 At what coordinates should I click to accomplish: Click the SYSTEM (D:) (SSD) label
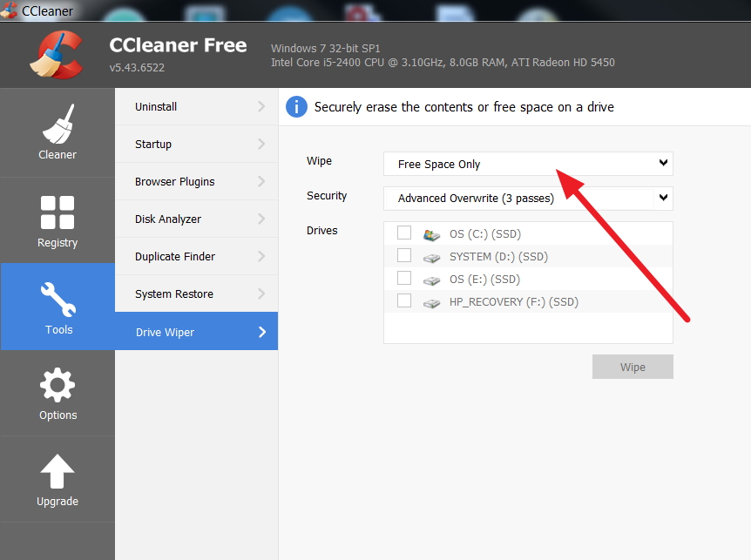coord(498,257)
